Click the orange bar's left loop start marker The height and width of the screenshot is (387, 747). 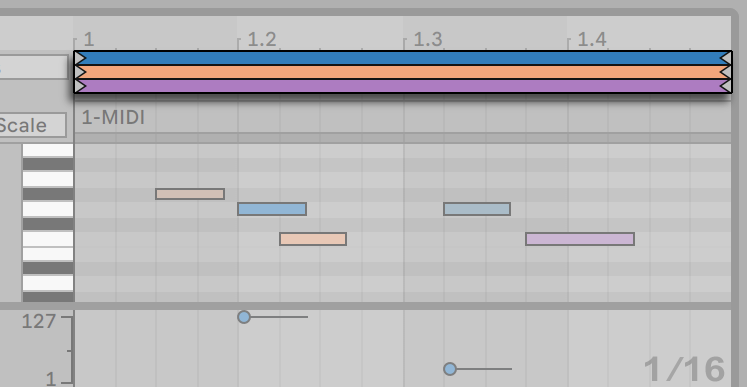tap(80, 72)
